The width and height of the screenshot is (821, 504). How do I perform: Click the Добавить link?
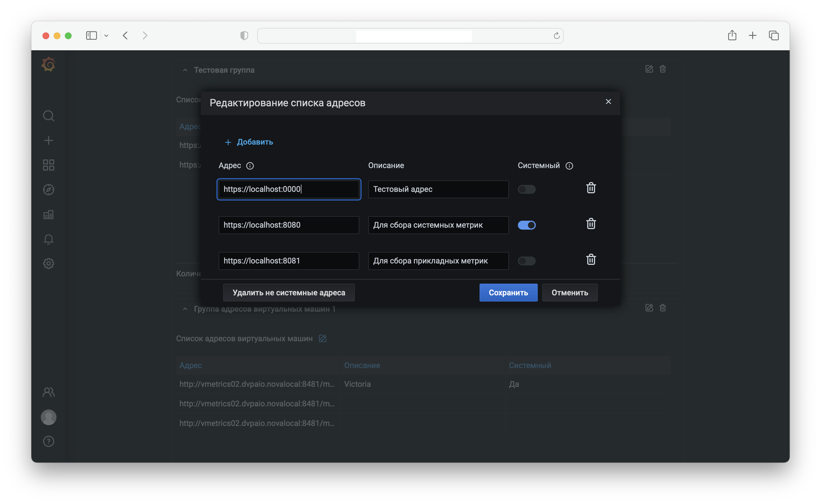(x=249, y=142)
